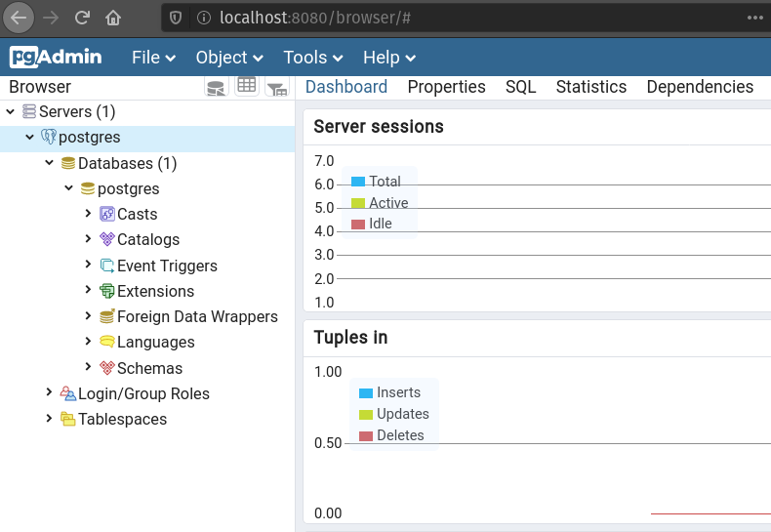771x532 pixels.
Task: Switch to the SQL tab
Action: pos(520,87)
